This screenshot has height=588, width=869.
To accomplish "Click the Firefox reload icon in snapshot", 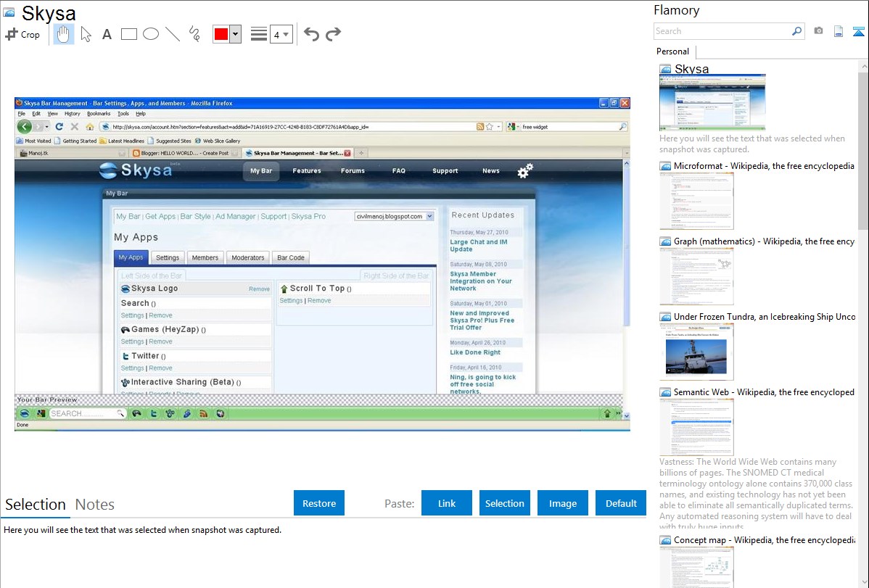I will [x=59, y=126].
